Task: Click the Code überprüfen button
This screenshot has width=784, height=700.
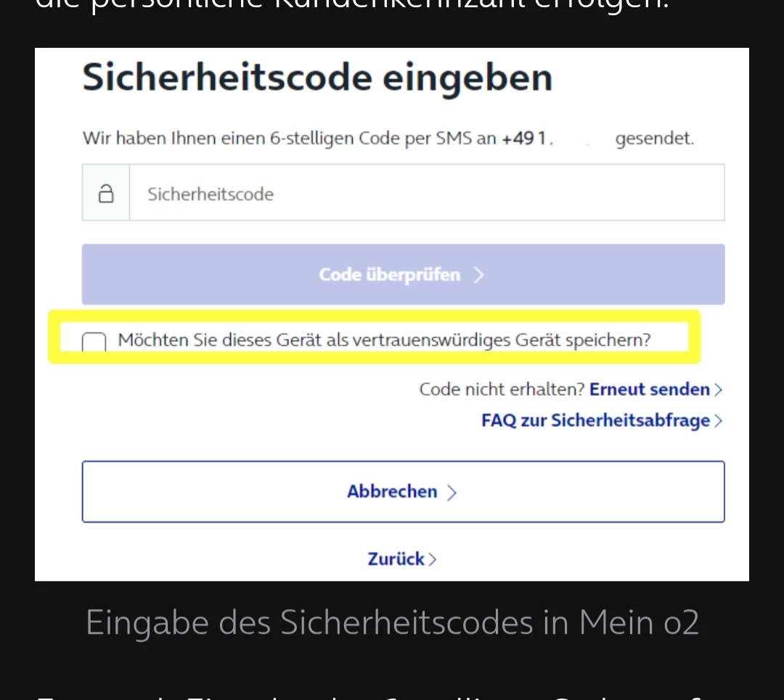Action: 403,274
